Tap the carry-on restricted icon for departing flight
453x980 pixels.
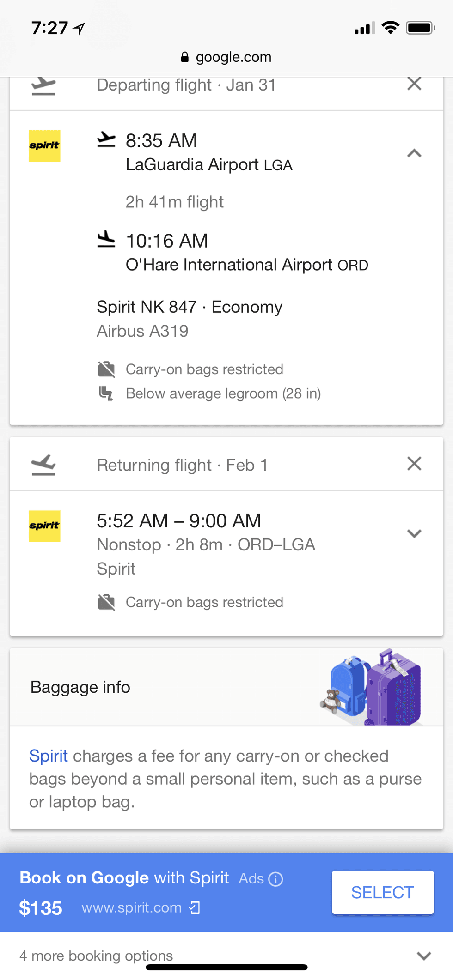(106, 369)
